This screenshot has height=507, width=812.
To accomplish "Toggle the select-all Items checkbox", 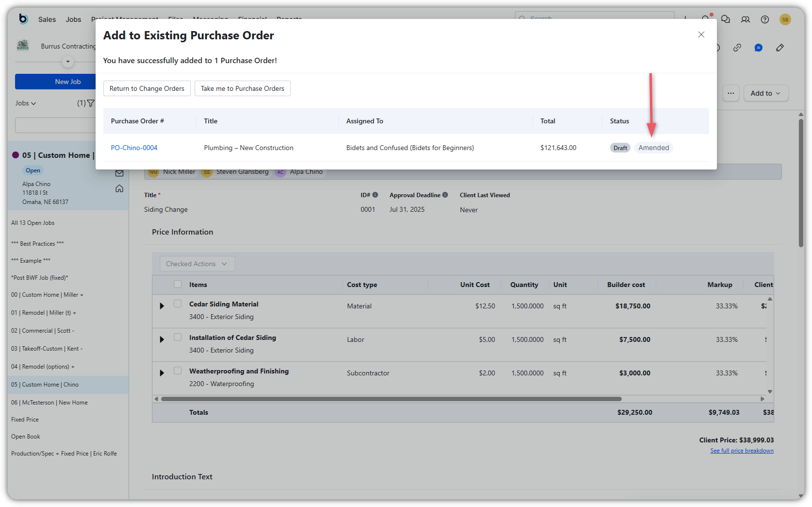I will tap(178, 284).
